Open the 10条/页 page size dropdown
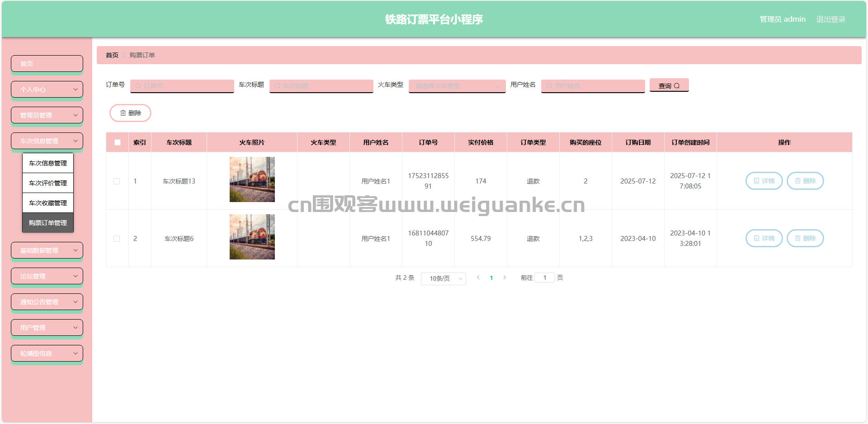Screen dimensions: 868x424 (x=443, y=278)
